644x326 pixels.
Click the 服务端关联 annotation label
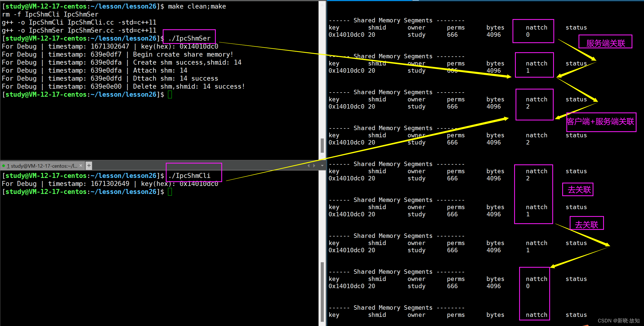click(x=605, y=43)
